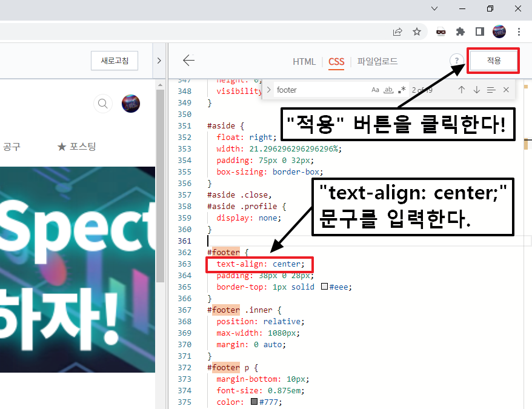Viewport: 532px width, 409px height.
Task: Click the match counter 2 of 49
Action: point(422,90)
